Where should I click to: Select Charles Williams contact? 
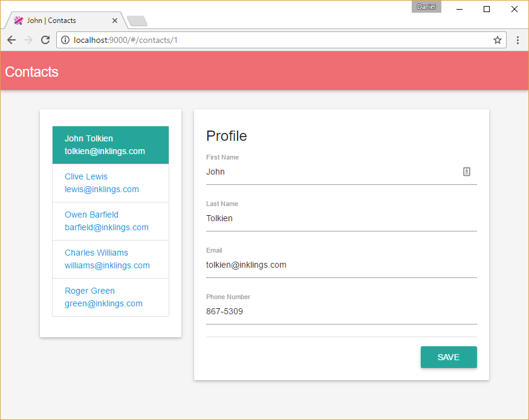111,259
